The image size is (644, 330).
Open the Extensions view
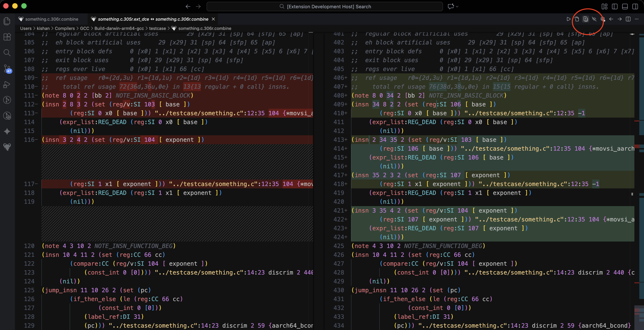[7, 37]
